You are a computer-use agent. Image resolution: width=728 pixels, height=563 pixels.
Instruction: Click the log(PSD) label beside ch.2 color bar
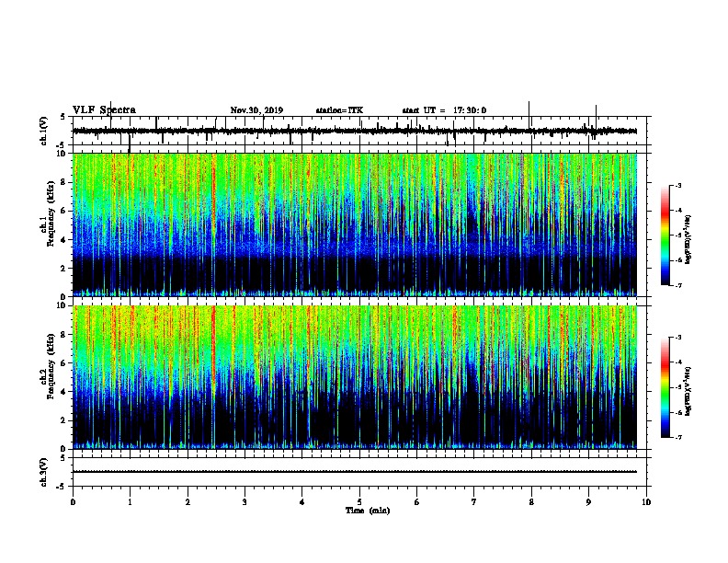coord(688,391)
